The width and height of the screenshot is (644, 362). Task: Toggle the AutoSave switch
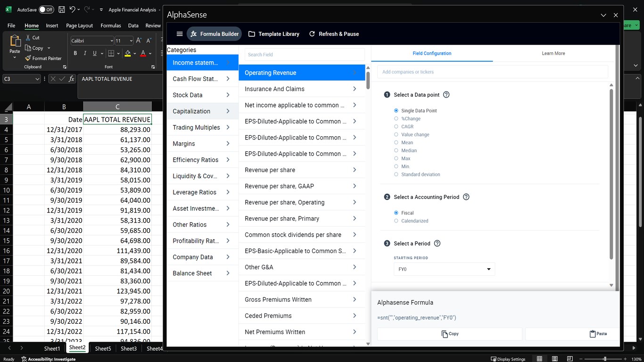tap(46, 9)
